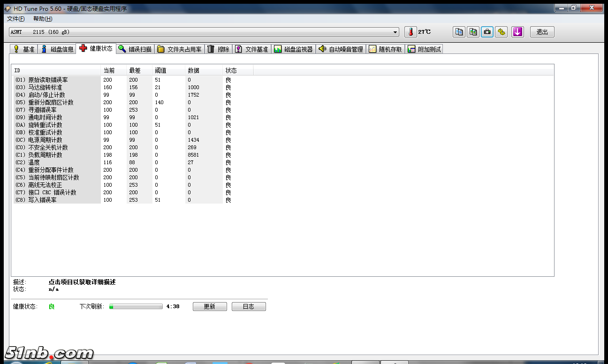Click the 下次刷新 refresh progress bar

click(136, 306)
